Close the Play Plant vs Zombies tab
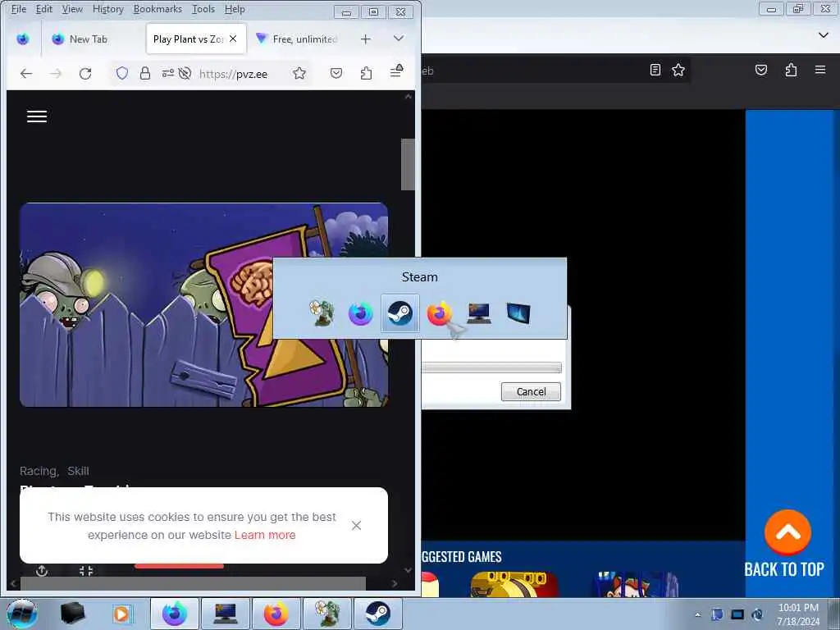Screen dimensions: 840x630 (x=233, y=39)
